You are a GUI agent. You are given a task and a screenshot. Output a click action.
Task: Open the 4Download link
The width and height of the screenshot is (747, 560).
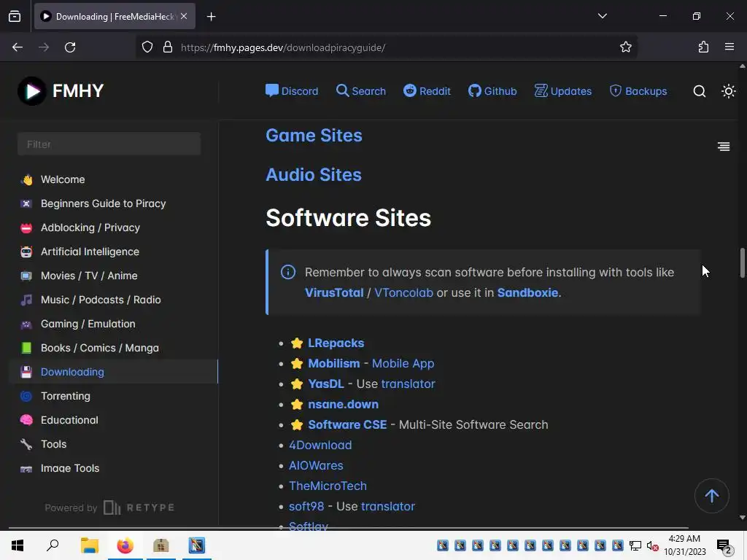tap(320, 446)
